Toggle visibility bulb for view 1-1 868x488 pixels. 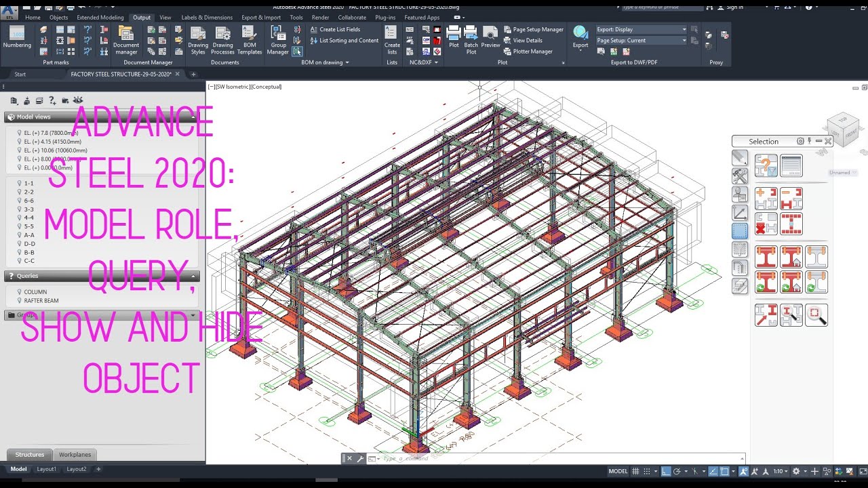19,184
